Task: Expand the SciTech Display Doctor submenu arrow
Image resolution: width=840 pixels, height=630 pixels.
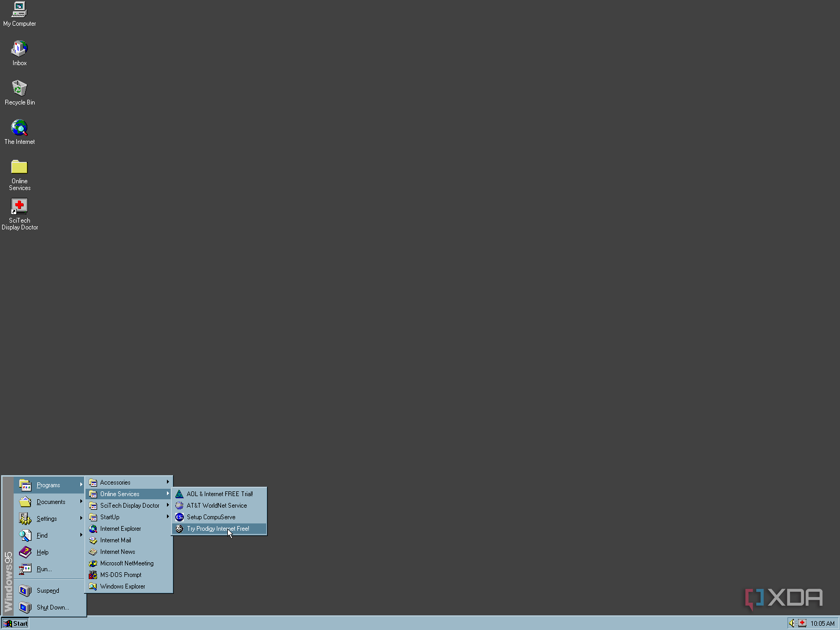Action: (168, 505)
